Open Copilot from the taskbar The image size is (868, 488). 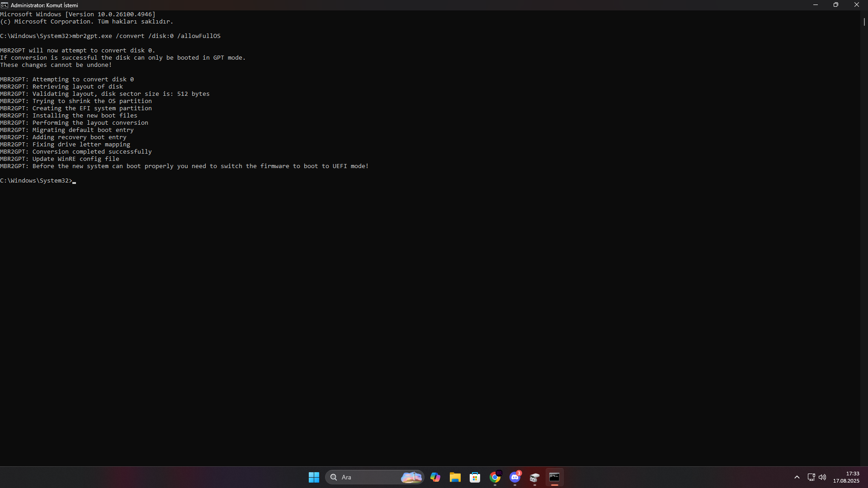pos(435,477)
